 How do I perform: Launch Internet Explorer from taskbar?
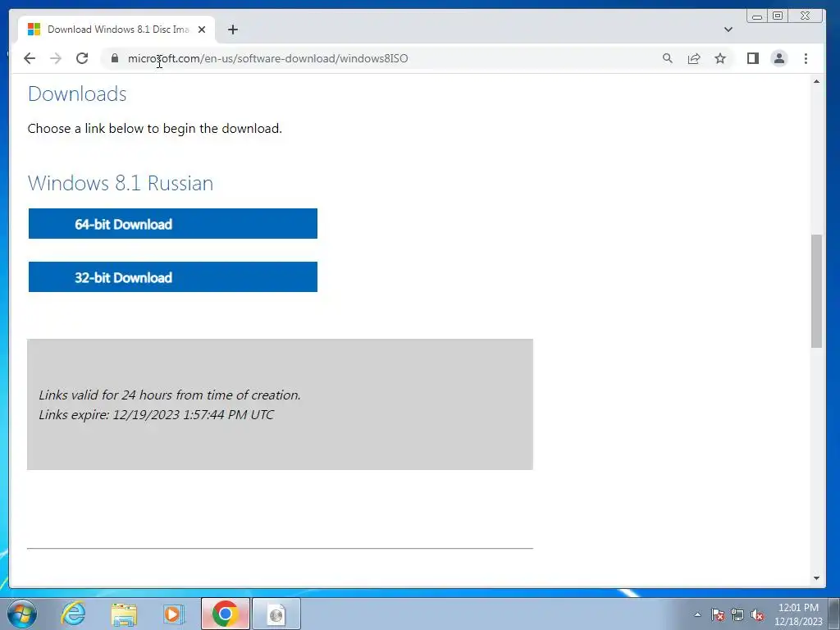73,614
